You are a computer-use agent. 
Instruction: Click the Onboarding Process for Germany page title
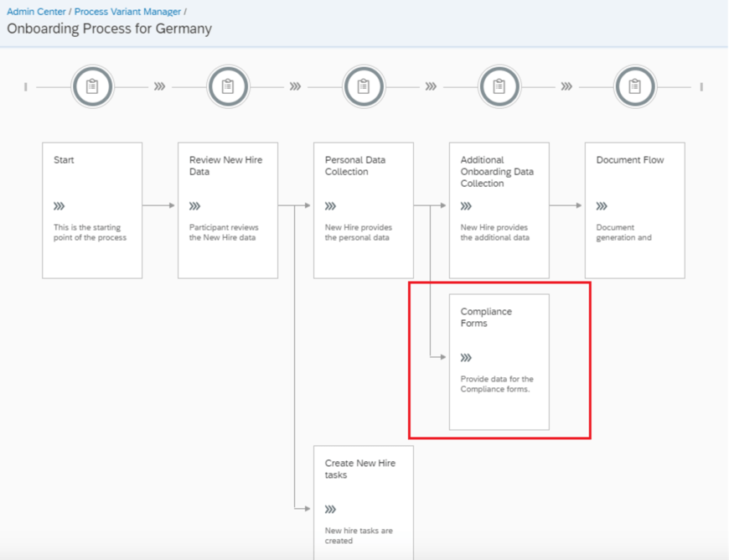click(109, 29)
